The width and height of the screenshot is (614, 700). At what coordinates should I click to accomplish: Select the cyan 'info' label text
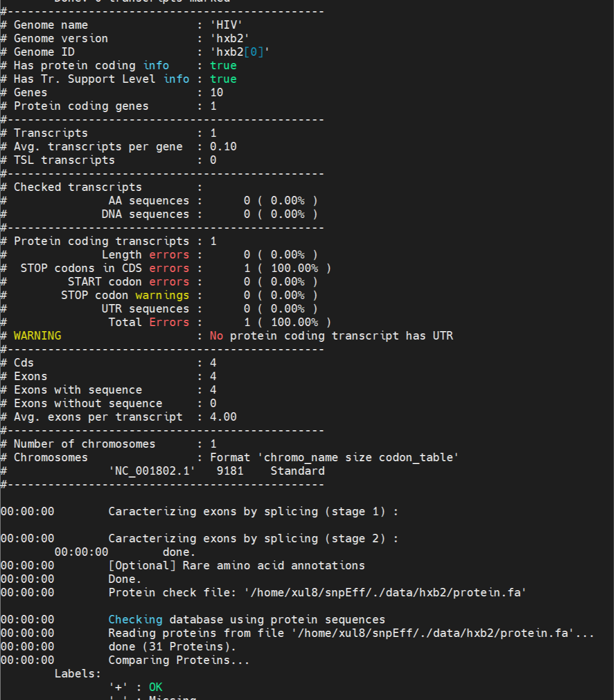click(x=156, y=65)
